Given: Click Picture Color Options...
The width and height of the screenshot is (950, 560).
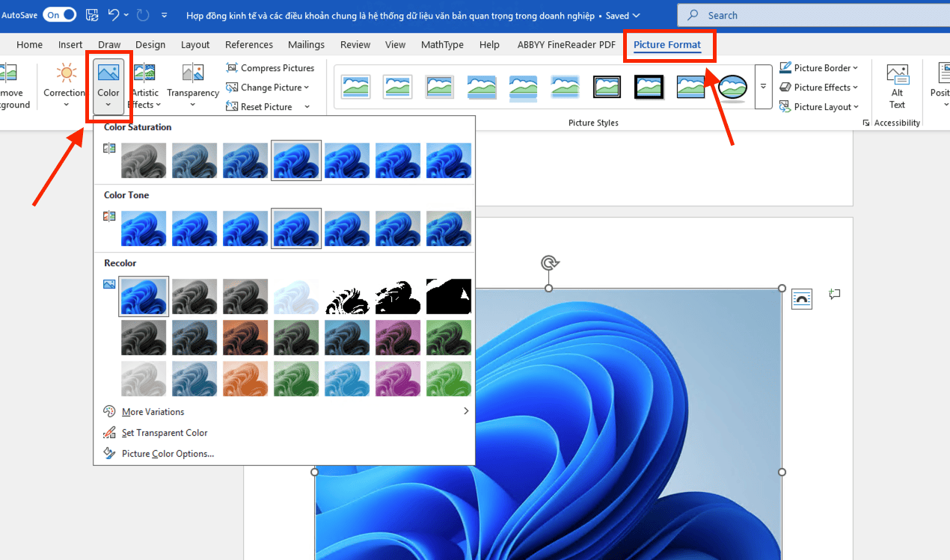Looking at the screenshot, I should tap(168, 454).
